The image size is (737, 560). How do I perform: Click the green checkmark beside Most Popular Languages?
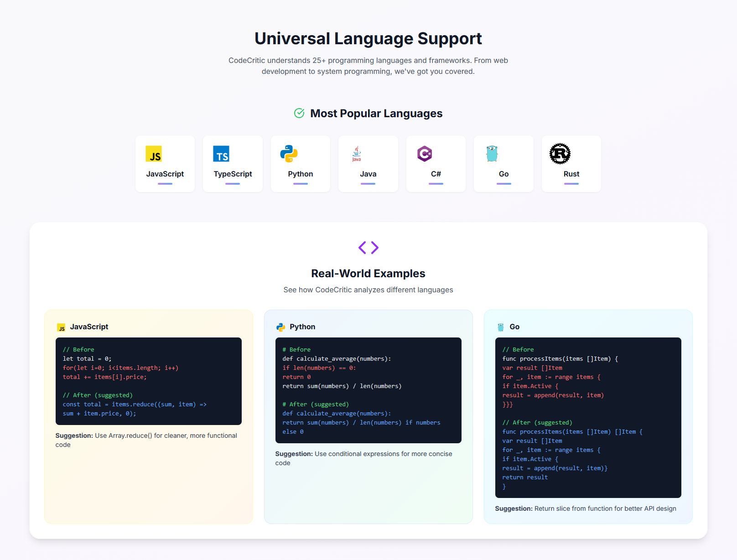coord(299,113)
